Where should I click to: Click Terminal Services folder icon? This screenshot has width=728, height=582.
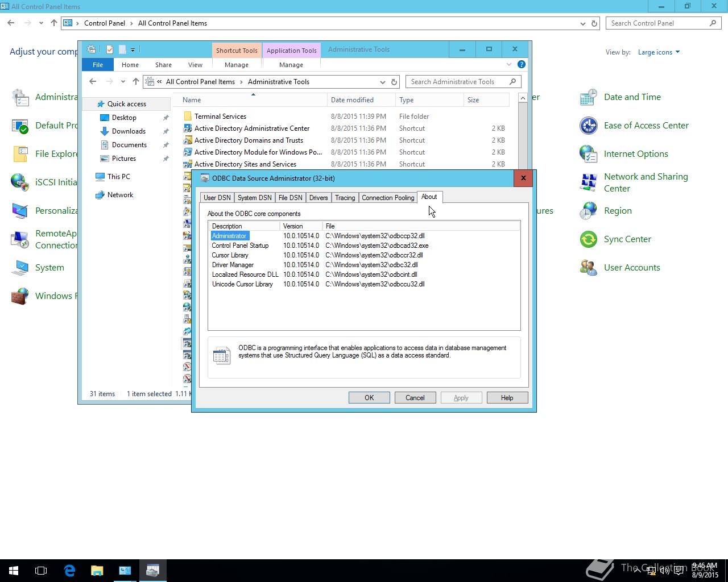click(188, 116)
